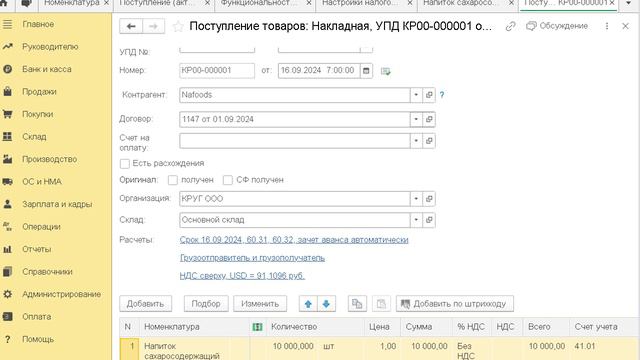
Task: Move row up with blue up arrow
Action: click(308, 304)
